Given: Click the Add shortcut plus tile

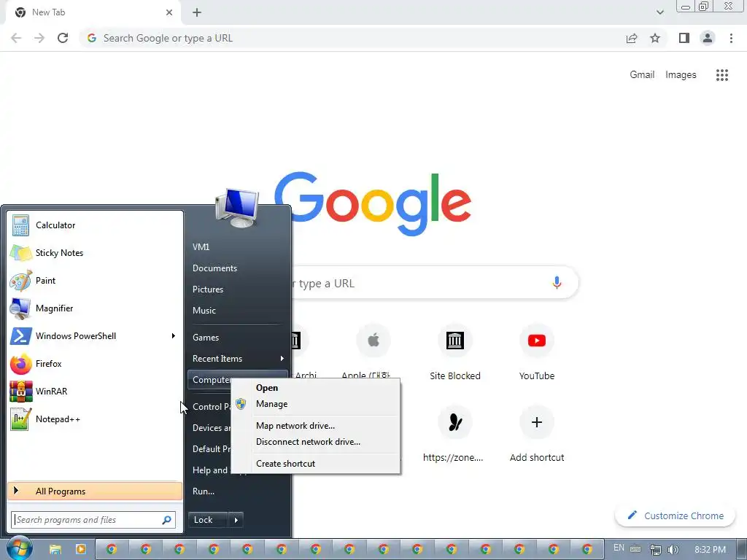Looking at the screenshot, I should 537,435.
